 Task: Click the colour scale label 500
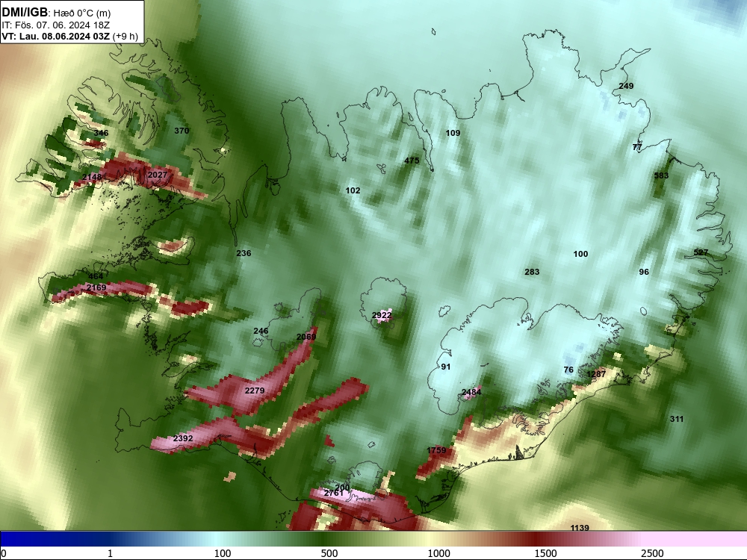329,553
